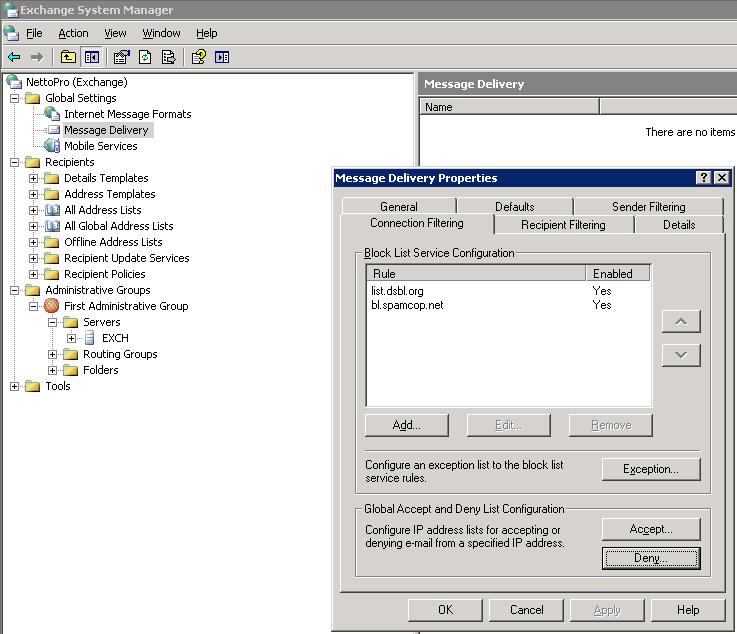This screenshot has width=737, height=634.
Task: Click the Cancel button
Action: click(526, 610)
